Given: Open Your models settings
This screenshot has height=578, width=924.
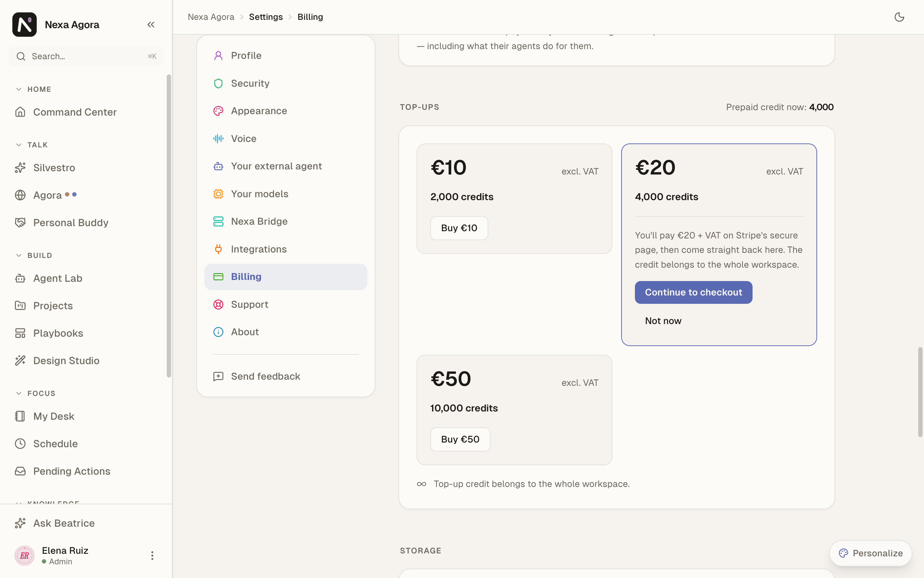Looking at the screenshot, I should [x=286, y=194].
